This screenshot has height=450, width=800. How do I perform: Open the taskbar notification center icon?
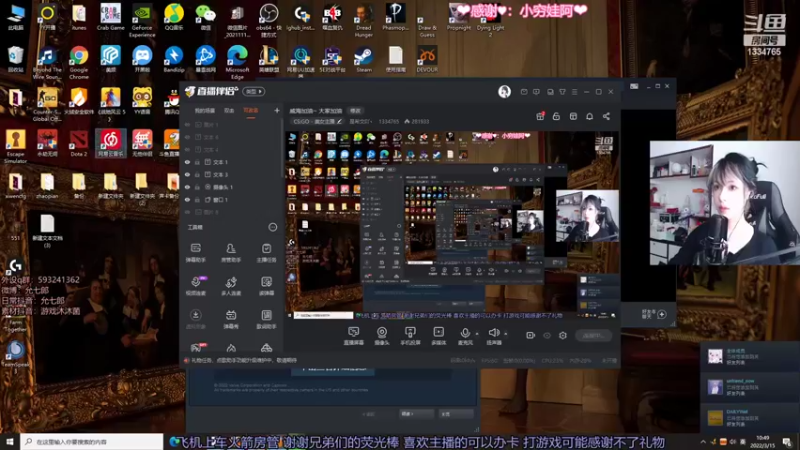click(x=787, y=441)
